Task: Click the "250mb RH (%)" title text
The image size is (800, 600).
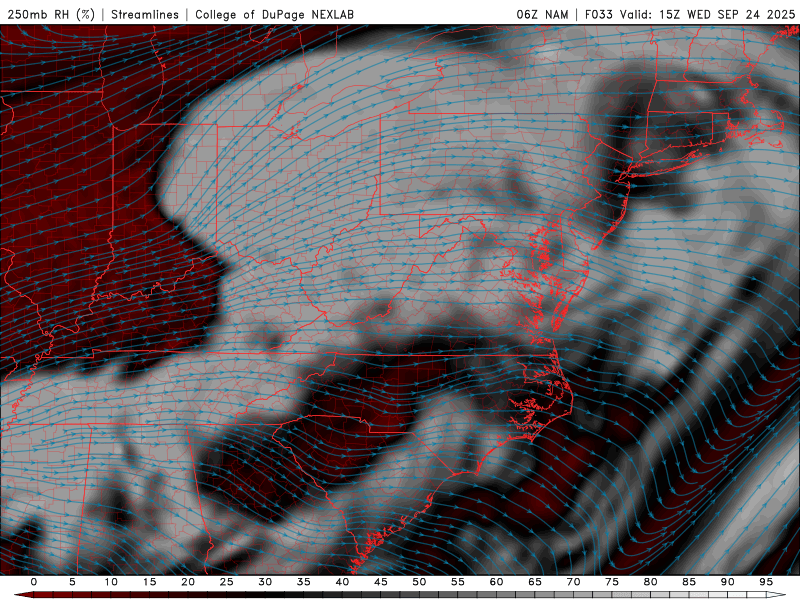Action: tap(51, 14)
